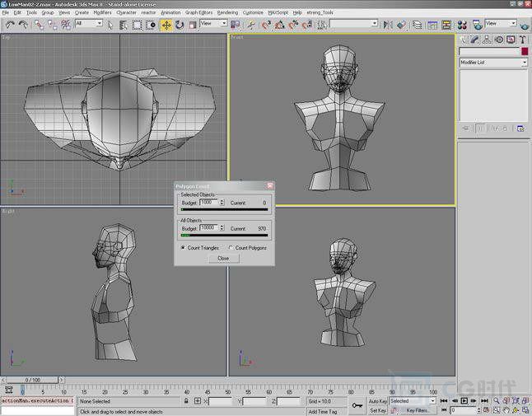Open the Render Scene dialog teapot icon
The width and height of the screenshot is (532, 416).
[x=478, y=25]
